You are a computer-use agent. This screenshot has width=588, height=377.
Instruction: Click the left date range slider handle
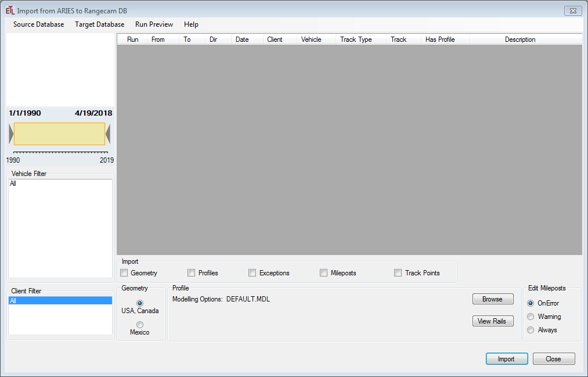pyautogui.click(x=11, y=134)
